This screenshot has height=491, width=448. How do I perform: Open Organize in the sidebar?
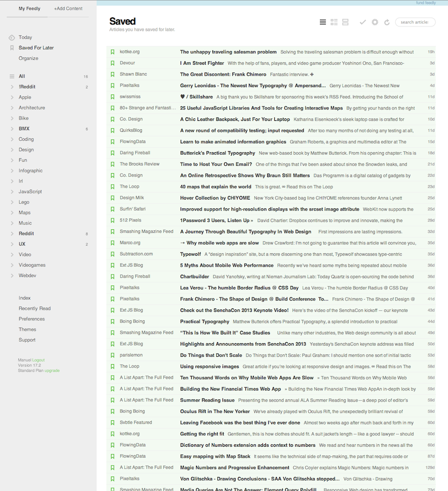click(x=28, y=58)
